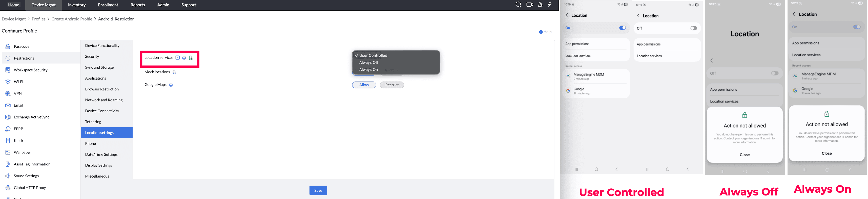The height and width of the screenshot is (199, 868).
Task: Open the Kiosk icon in the profile sidebar
Action: (8, 140)
